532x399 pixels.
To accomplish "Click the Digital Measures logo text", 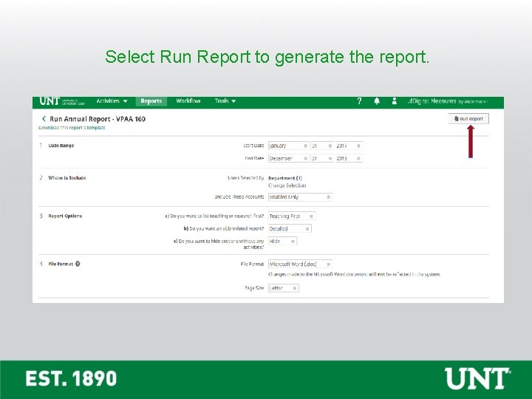I will (x=448, y=101).
